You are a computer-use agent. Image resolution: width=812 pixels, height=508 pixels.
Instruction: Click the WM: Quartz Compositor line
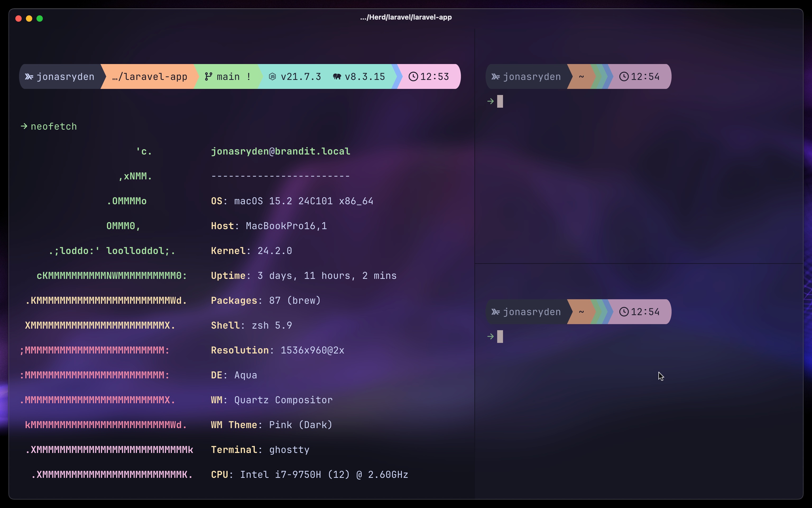(x=272, y=400)
